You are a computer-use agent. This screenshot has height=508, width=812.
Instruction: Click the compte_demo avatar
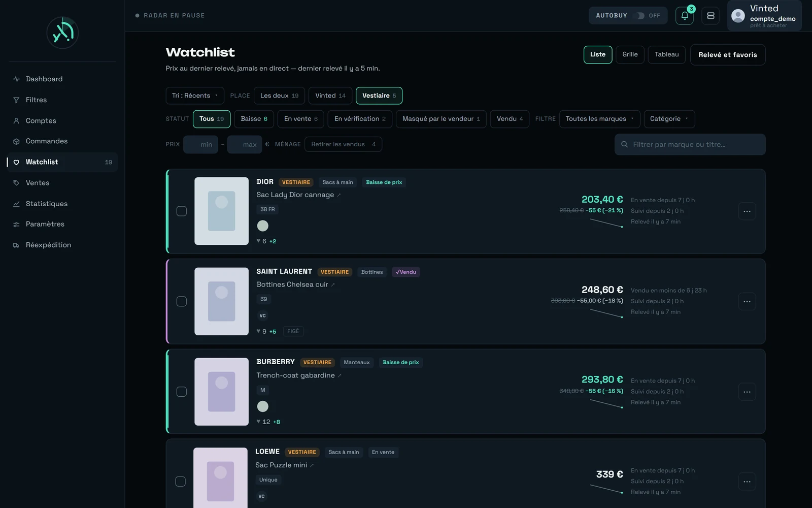pos(738,16)
